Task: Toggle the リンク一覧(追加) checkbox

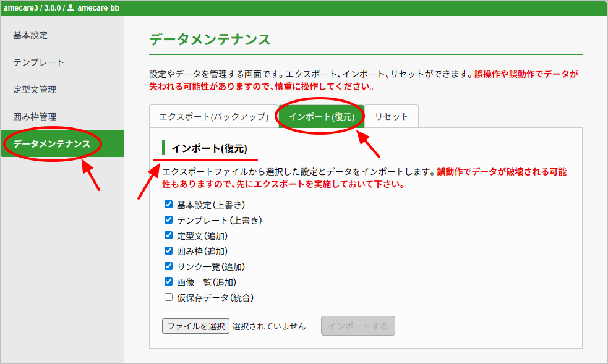Action: click(168, 266)
